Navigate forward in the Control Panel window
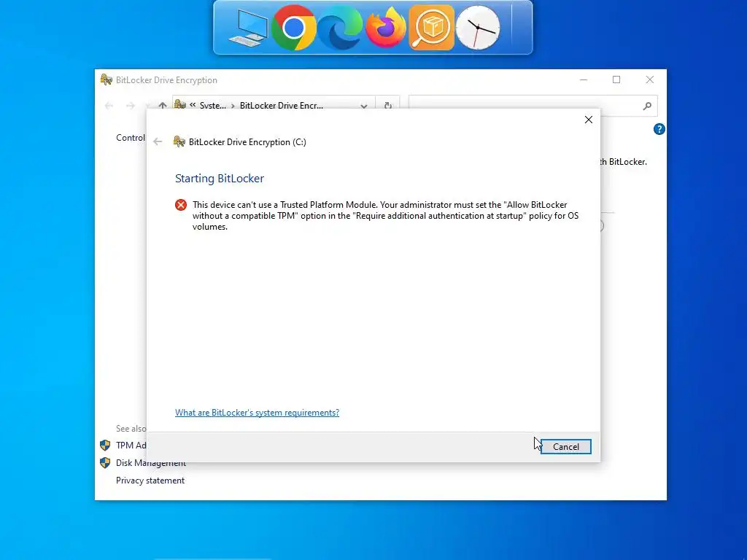 pyautogui.click(x=131, y=106)
